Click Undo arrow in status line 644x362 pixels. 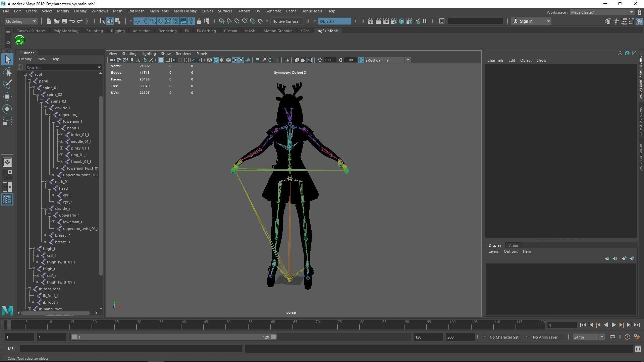(72, 21)
